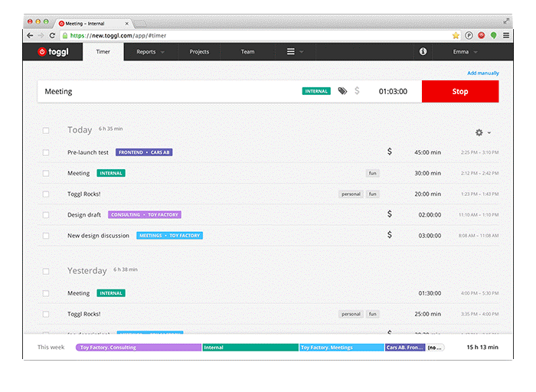Click the personal tag on Today's Toggl Rocks!
The width and height of the screenshot is (536, 392).
point(351,194)
